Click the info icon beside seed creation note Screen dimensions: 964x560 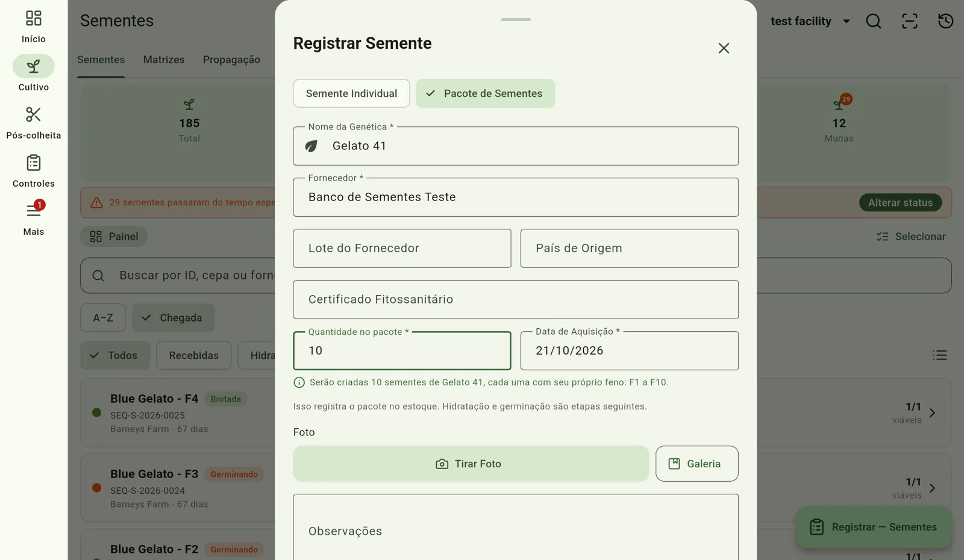[x=299, y=382]
